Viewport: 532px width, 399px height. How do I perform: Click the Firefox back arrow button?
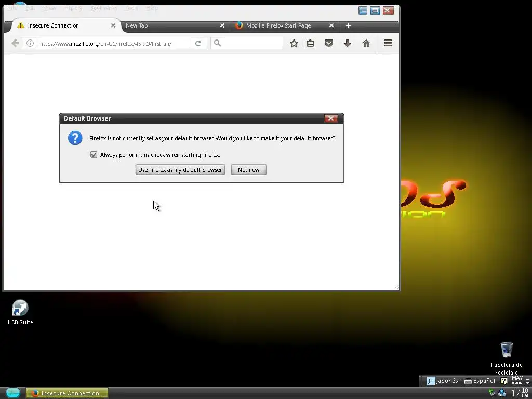15,43
